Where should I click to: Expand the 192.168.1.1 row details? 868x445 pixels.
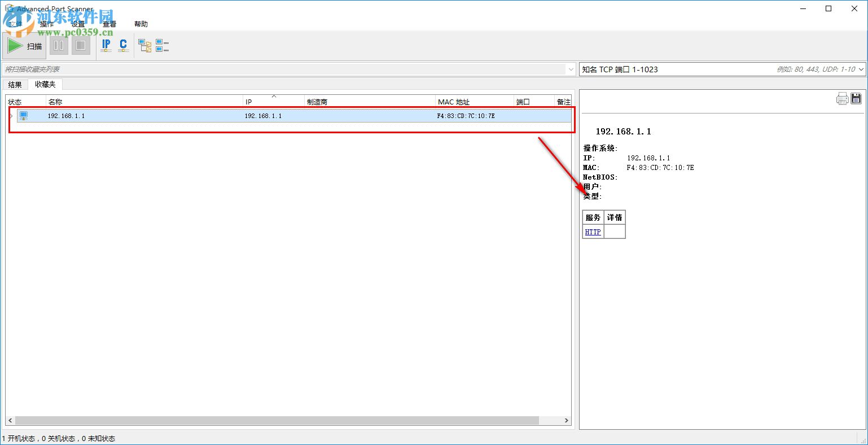10,115
